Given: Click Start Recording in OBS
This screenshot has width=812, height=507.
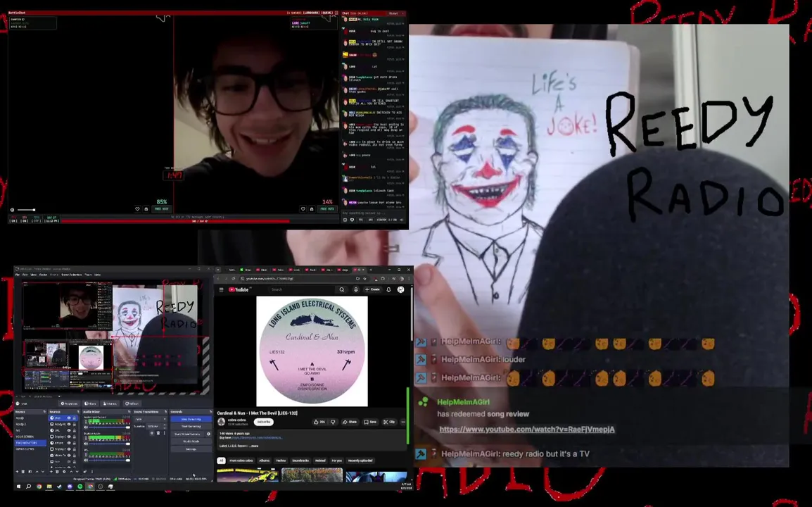Looking at the screenshot, I should [x=191, y=427].
